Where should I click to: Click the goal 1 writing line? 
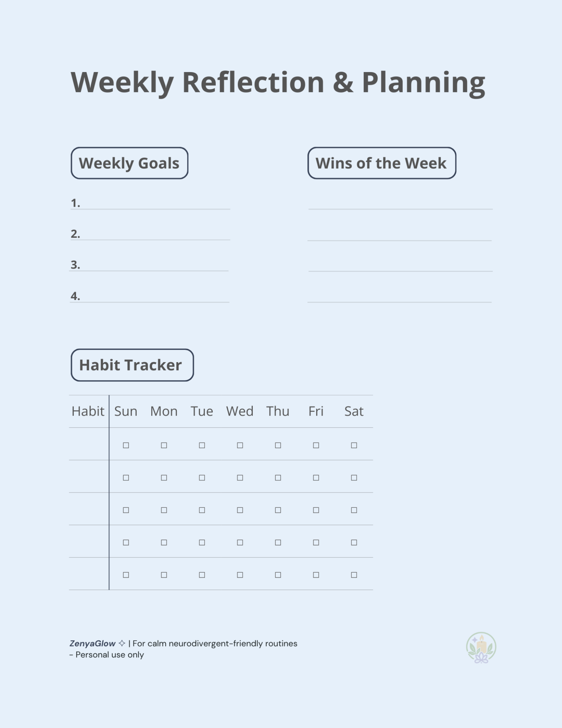click(150, 204)
